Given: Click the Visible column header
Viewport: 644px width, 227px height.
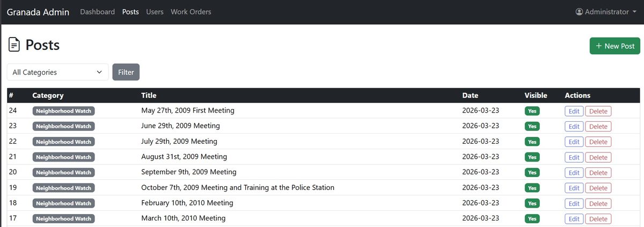Looking at the screenshot, I should [536, 96].
